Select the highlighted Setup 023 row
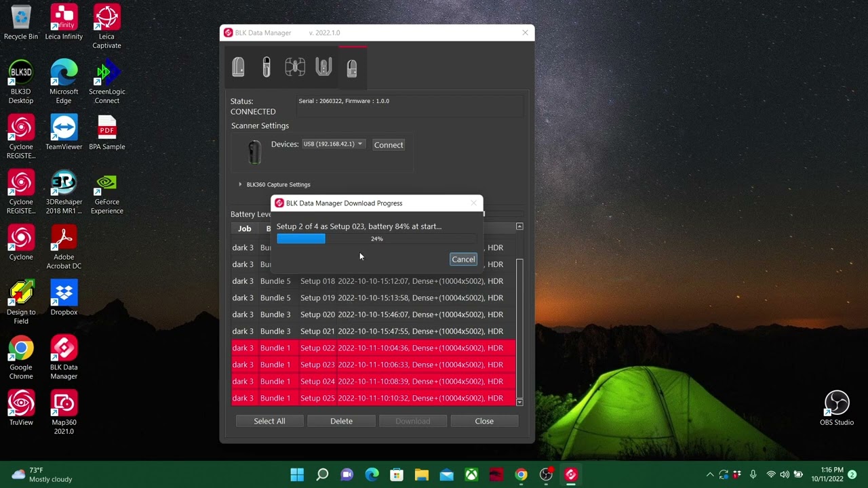868x488 pixels. point(373,365)
